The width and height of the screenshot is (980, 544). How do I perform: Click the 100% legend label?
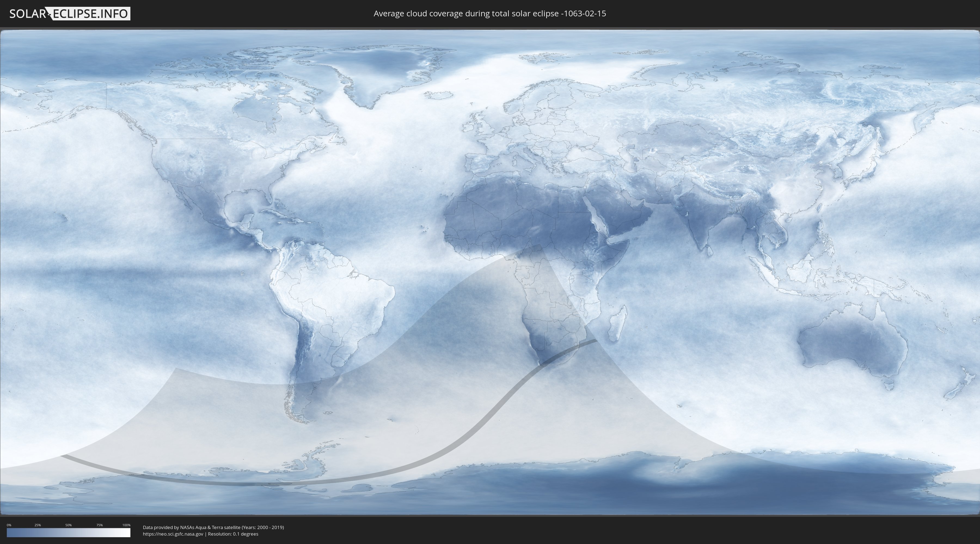tap(126, 525)
